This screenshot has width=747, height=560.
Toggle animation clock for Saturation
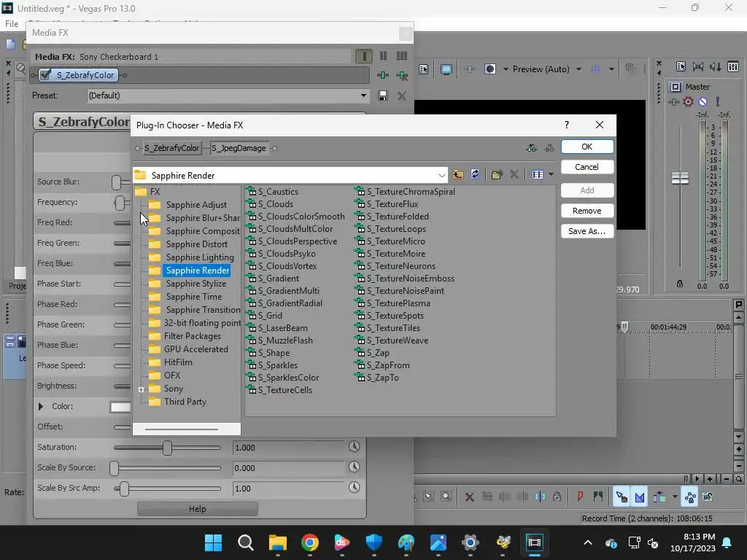click(x=354, y=447)
